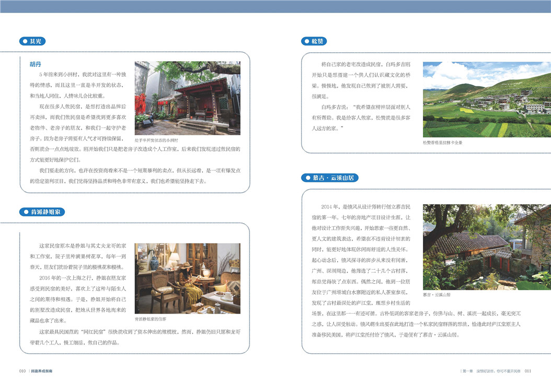Click the footer book title 民宿养成指南
The width and height of the screenshot is (551, 392).
41,371
